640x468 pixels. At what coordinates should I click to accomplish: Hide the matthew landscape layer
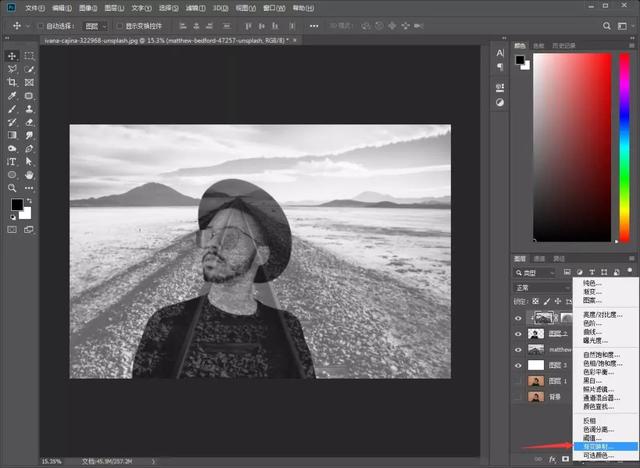click(518, 350)
